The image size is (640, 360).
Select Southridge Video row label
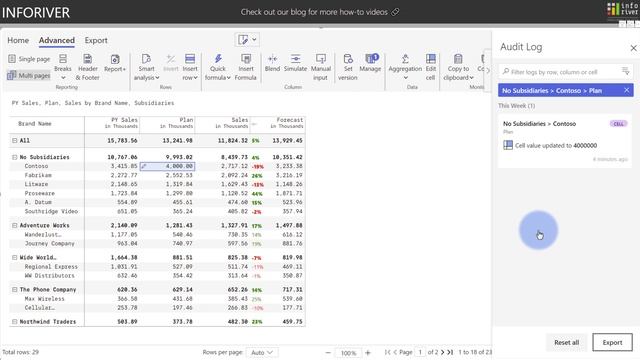coord(51,211)
